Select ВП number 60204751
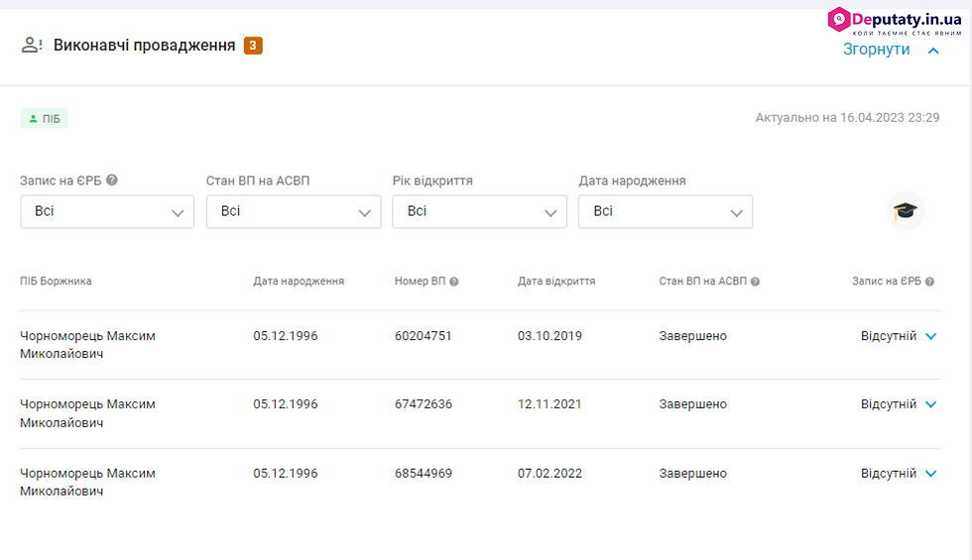The width and height of the screenshot is (972, 560). 423,336
